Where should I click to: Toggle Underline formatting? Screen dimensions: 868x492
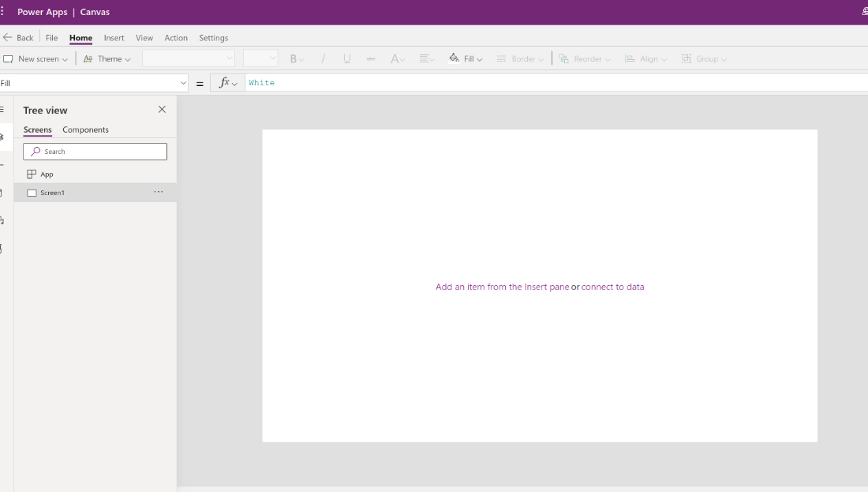347,58
